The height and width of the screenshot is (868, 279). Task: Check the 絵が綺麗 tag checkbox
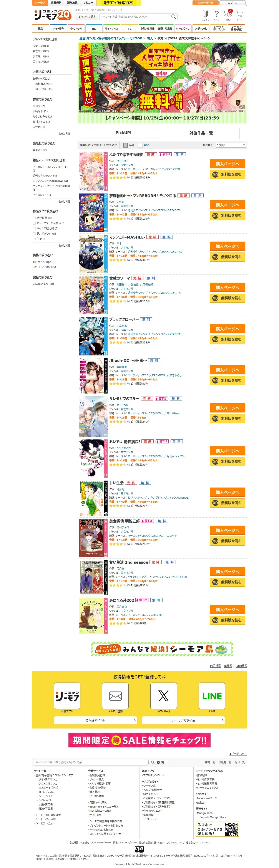pyautogui.click(x=34, y=218)
